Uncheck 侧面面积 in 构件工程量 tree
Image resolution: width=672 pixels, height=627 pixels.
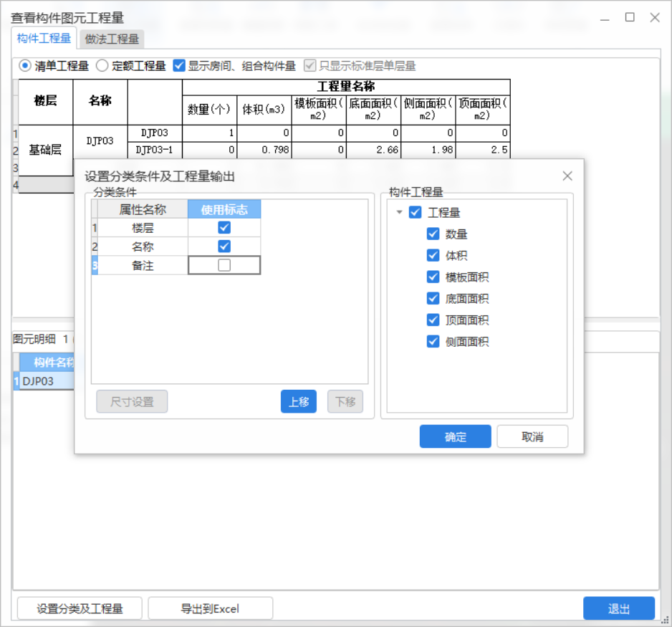[433, 342]
